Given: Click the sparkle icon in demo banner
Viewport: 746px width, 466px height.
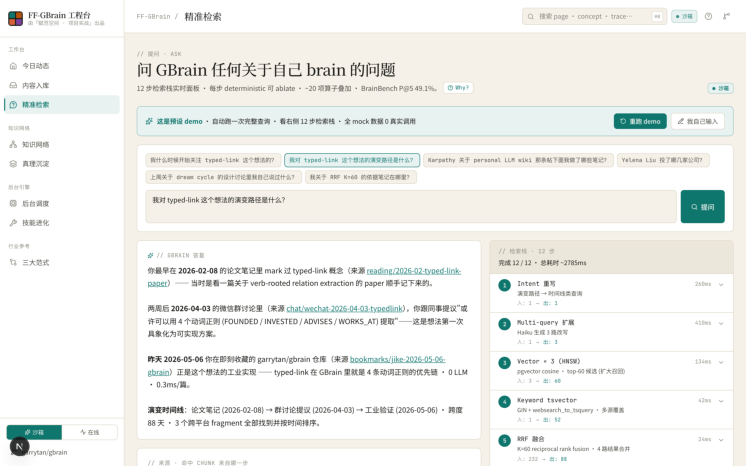Looking at the screenshot, I should click(149, 121).
